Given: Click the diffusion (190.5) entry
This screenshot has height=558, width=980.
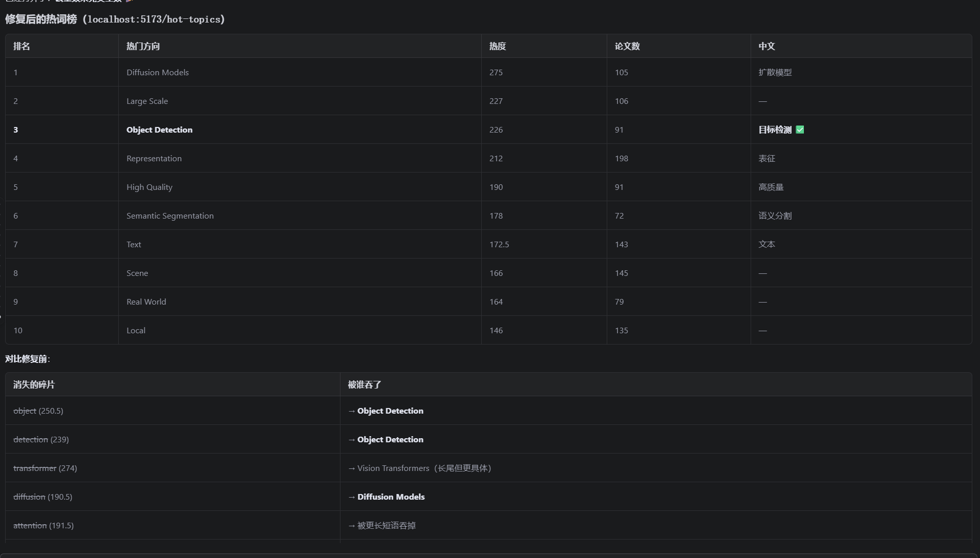Looking at the screenshot, I should (42, 497).
